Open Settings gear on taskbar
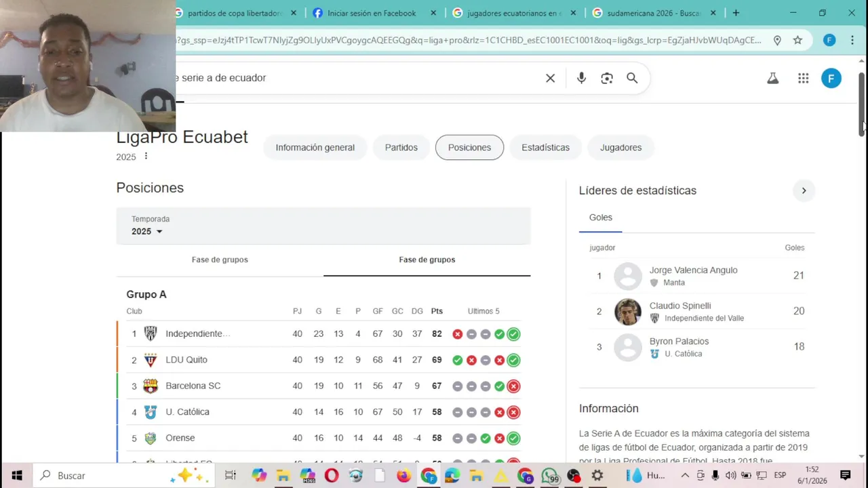Viewport: 868px width, 488px height. [597, 476]
